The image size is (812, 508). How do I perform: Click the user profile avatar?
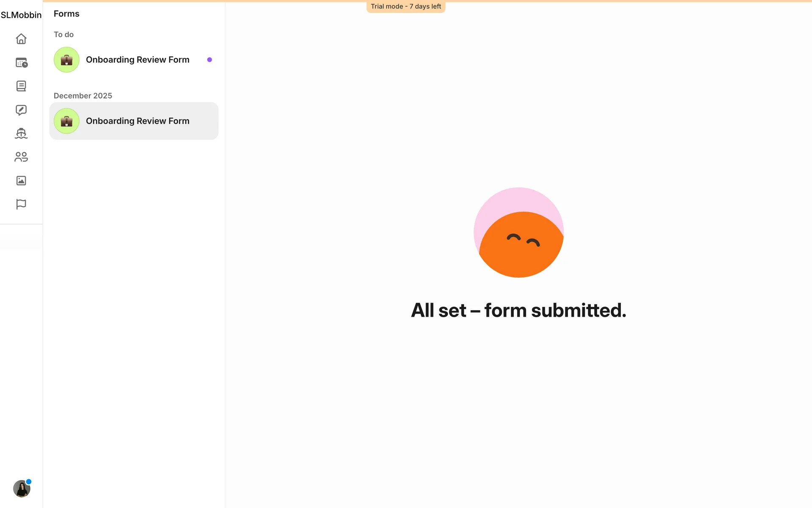click(x=21, y=489)
